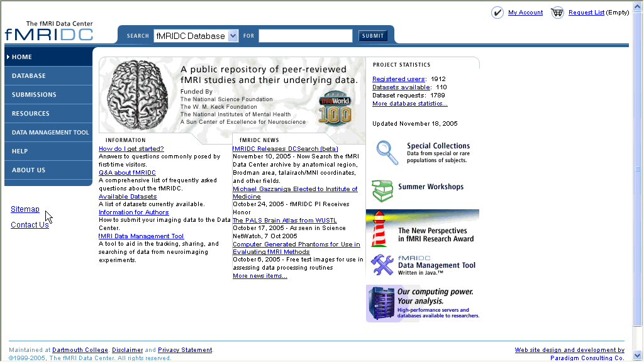
Task: Open the Database navigation menu item
Action: pos(29,76)
